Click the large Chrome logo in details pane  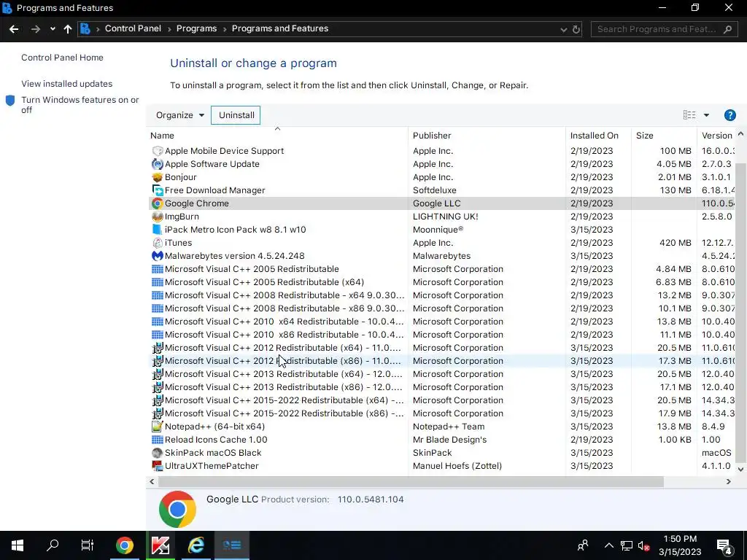coord(177,509)
